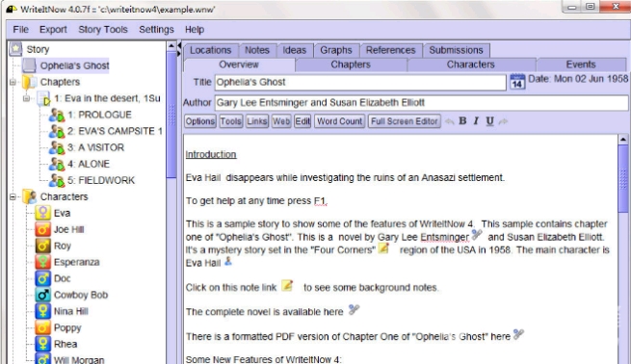Open the Full Screen Editor
Image resolution: width=631 pixels, height=364 pixels.
(x=404, y=121)
